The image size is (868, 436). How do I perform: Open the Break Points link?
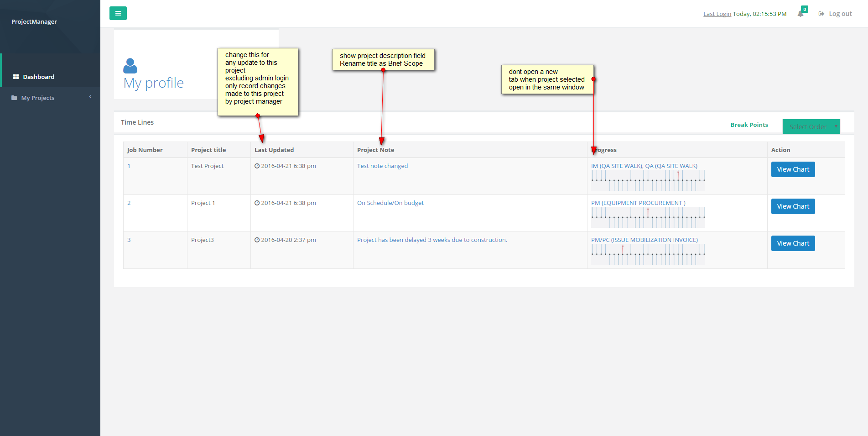(749, 125)
